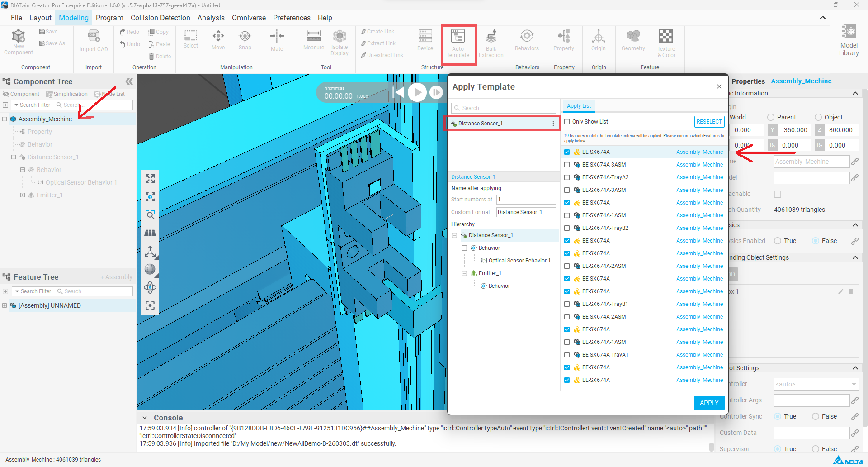Click the Extract Link tool
The width and height of the screenshot is (868, 467).
tap(378, 43)
